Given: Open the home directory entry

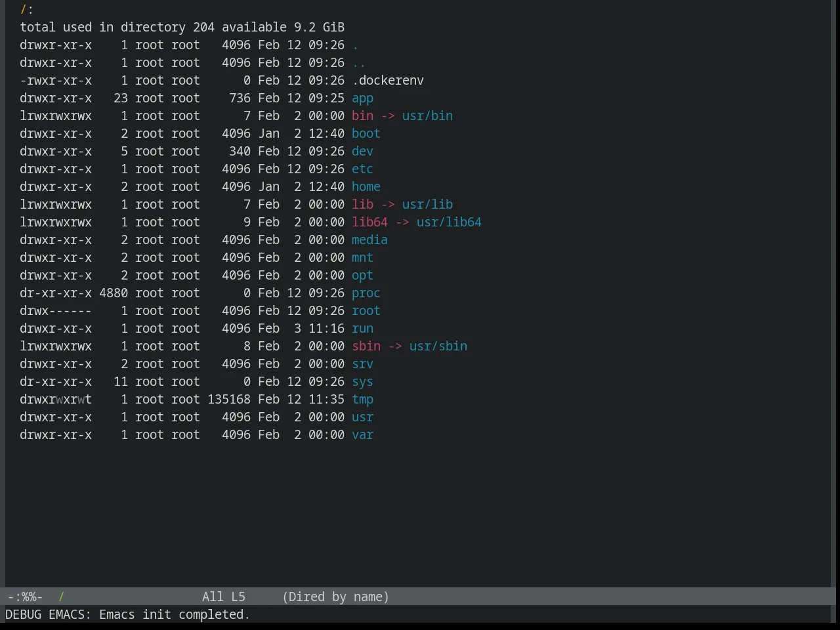Looking at the screenshot, I should (x=366, y=187).
